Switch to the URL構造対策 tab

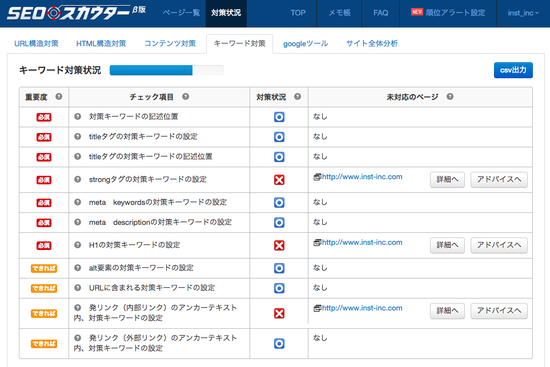coord(36,44)
